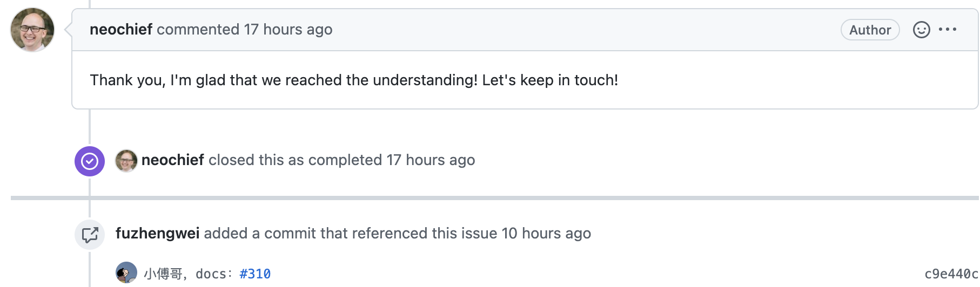Open the #310 issue link in commit message
This screenshot has width=980, height=287.
click(255, 274)
